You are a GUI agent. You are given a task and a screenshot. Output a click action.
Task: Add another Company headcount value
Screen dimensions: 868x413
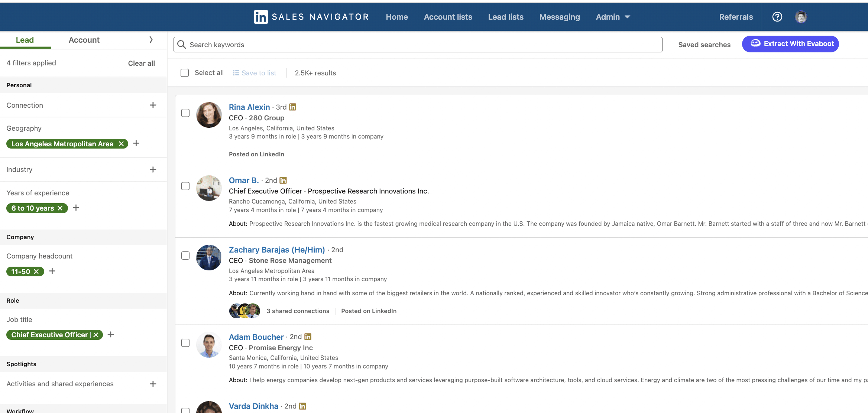point(52,271)
